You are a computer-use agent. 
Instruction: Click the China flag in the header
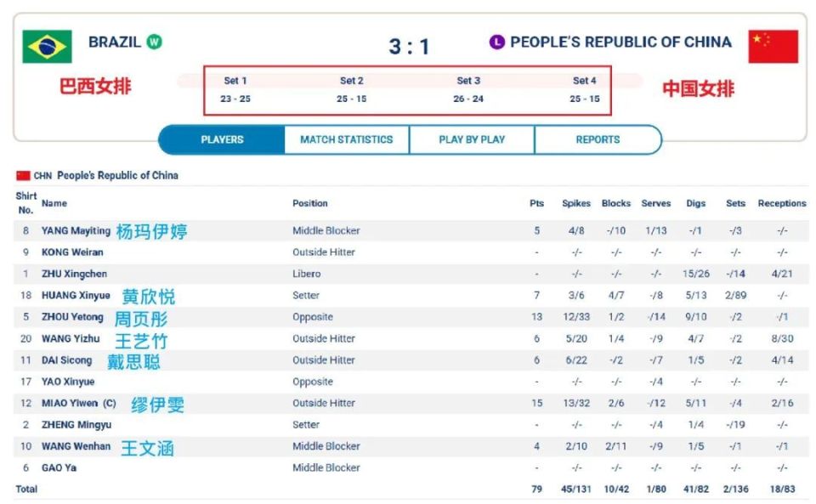[773, 47]
